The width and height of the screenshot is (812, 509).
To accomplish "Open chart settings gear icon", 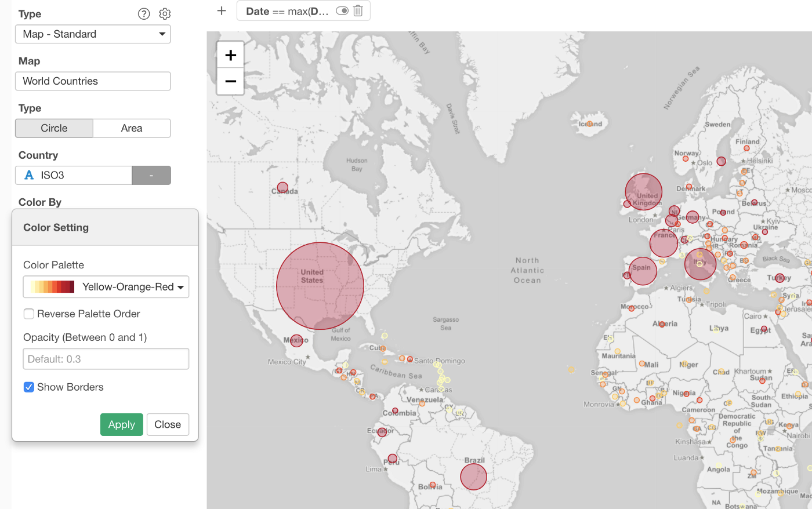I will coord(165,14).
